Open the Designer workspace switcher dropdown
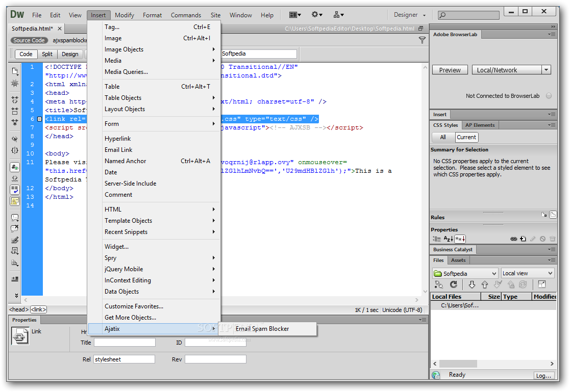Image resolution: width=570 pixels, height=392 pixels. 409,15
